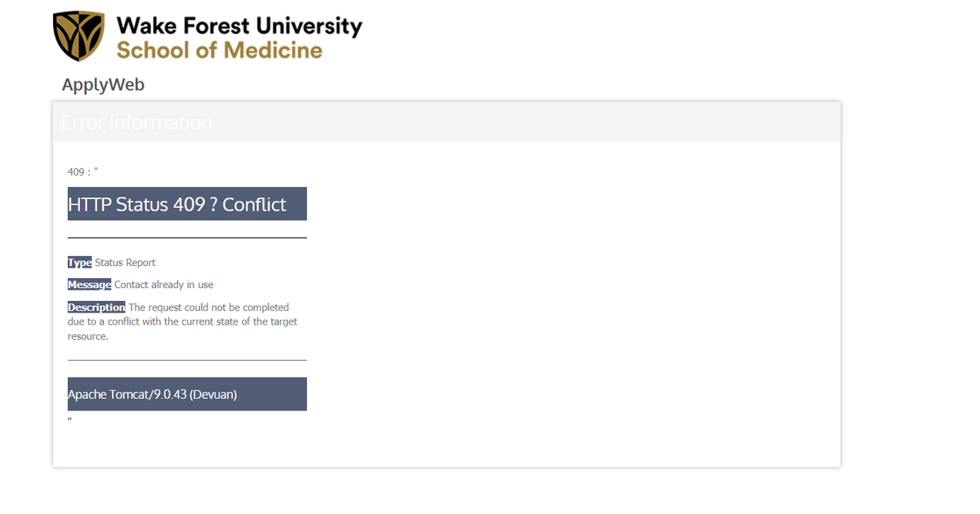Screen dimensions: 980x514
Task: Click the ApplyWeb heading
Action: pyautogui.click(x=103, y=85)
